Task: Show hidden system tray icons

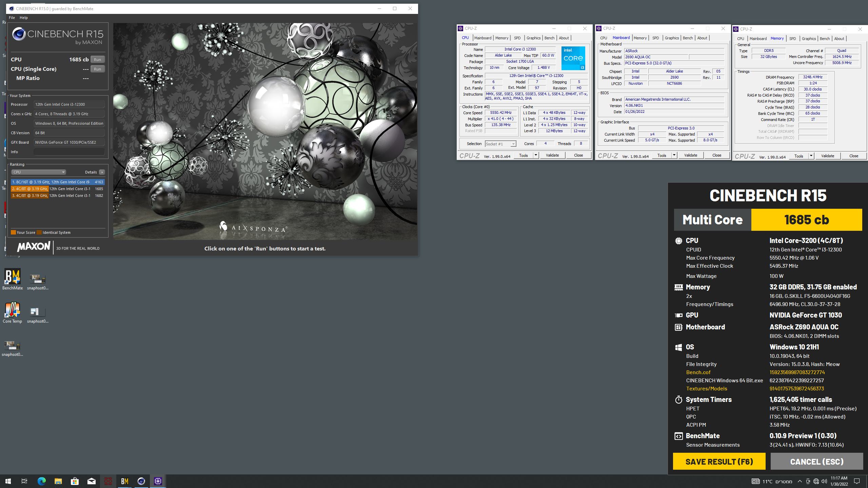Action: tap(800, 481)
